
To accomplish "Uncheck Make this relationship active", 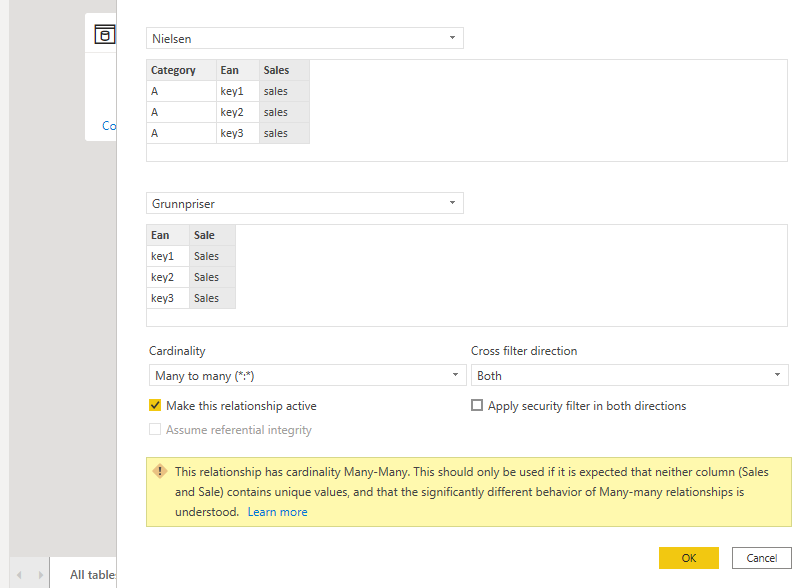I will 155,405.
